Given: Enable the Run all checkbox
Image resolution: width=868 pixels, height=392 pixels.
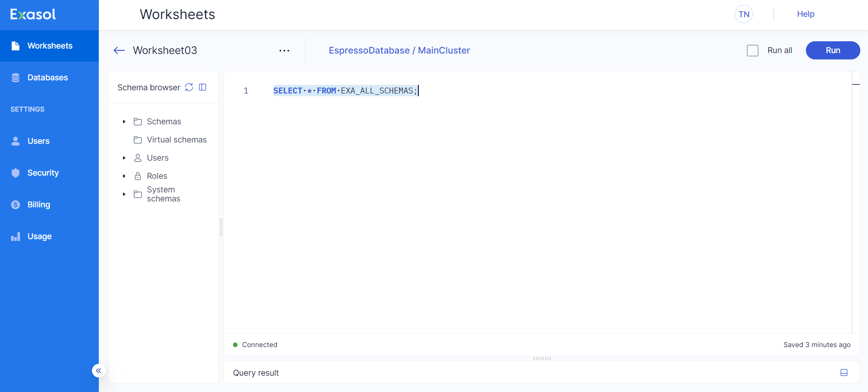Looking at the screenshot, I should (752, 50).
